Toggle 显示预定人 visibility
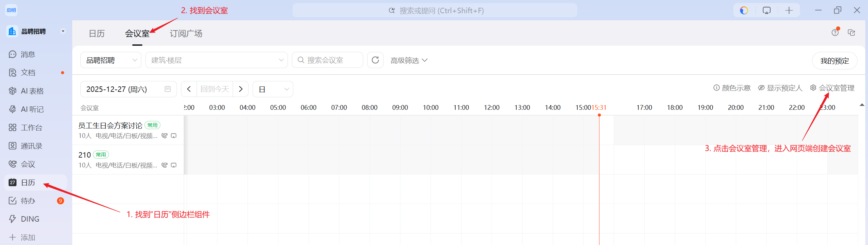This screenshot has height=245, width=868. click(780, 88)
